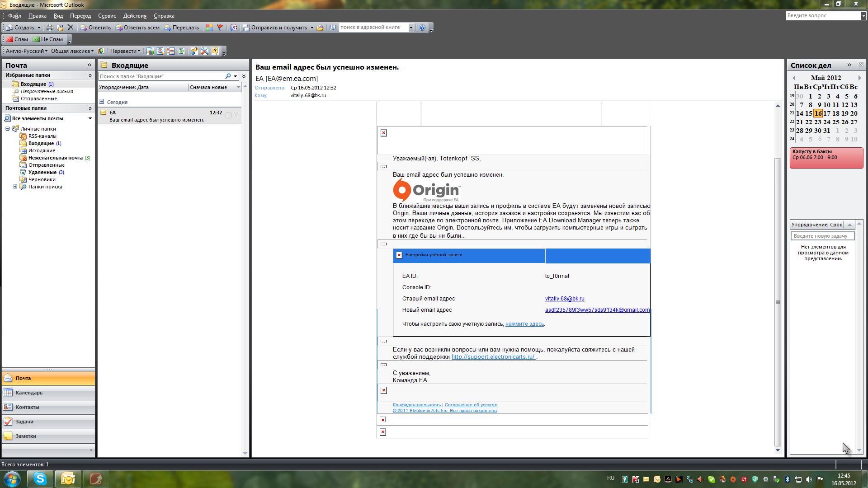This screenshot has height=488, width=868.
Task: Click translator settings tools icon
Action: (x=205, y=51)
